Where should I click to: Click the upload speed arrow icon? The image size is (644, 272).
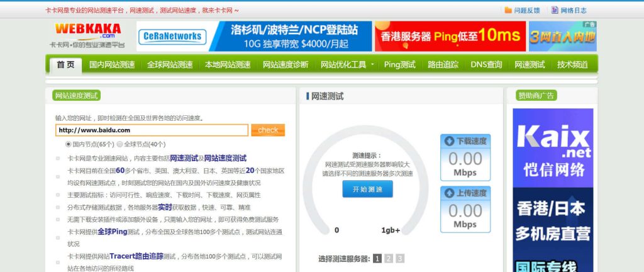(449, 193)
